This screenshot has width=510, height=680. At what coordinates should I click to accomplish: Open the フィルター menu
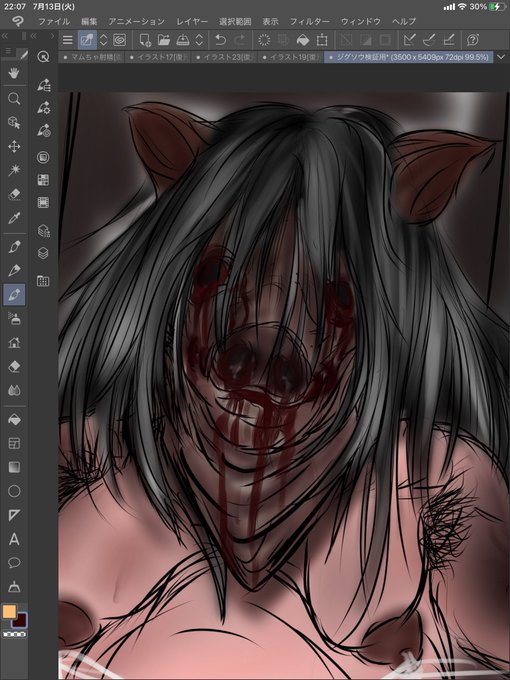point(310,21)
